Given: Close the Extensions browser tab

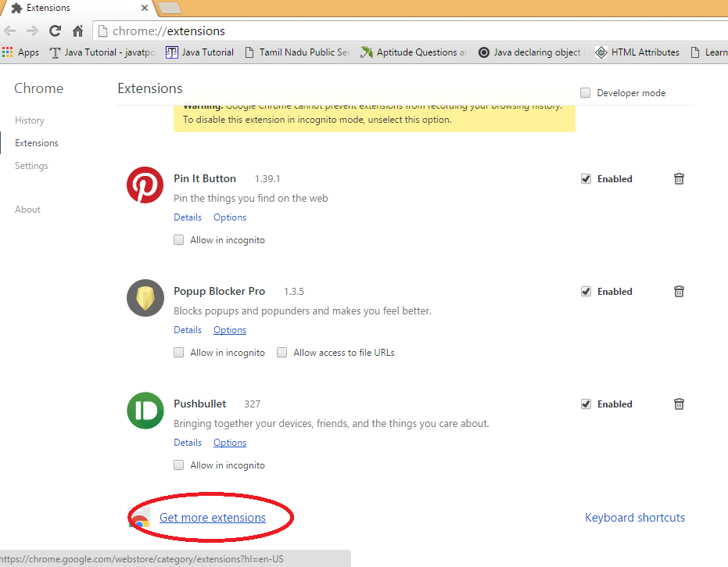Looking at the screenshot, I should tap(145, 8).
